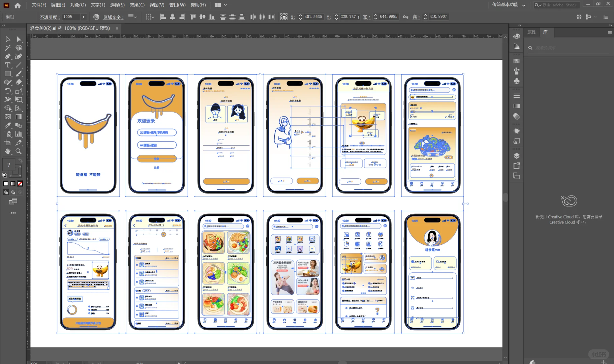Image resolution: width=614 pixels, height=364 pixels.
Task: Open the Swatches panel from the right dock
Action: click(x=517, y=61)
